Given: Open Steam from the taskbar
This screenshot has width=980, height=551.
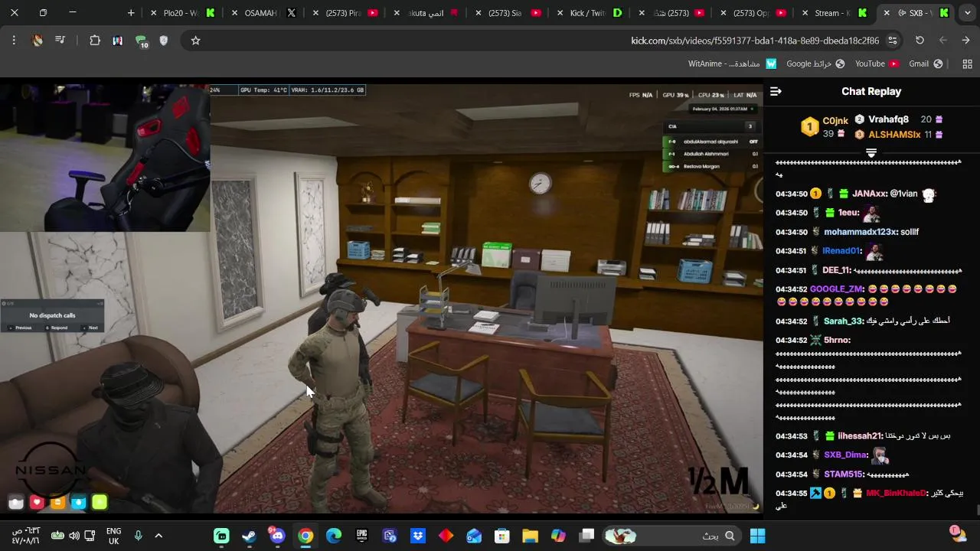Looking at the screenshot, I should 249,536.
